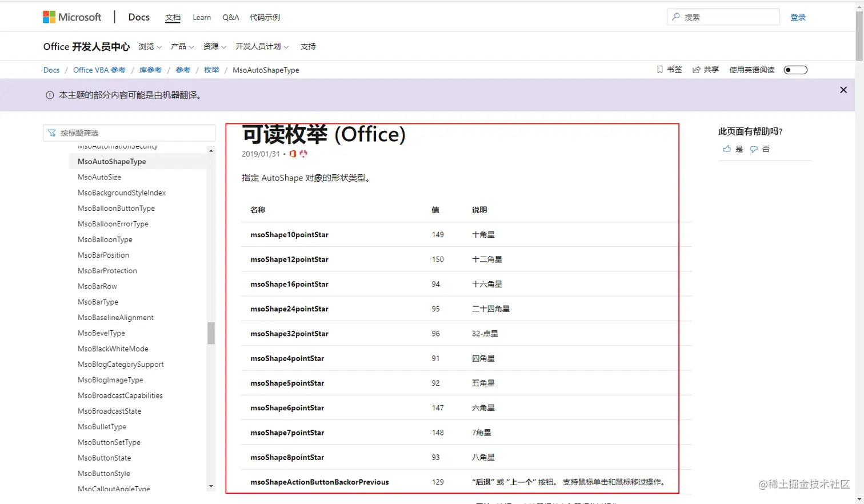Expand the 开发人员计划 dropdown menu
Viewport: 864px width, 504px height.
(262, 46)
